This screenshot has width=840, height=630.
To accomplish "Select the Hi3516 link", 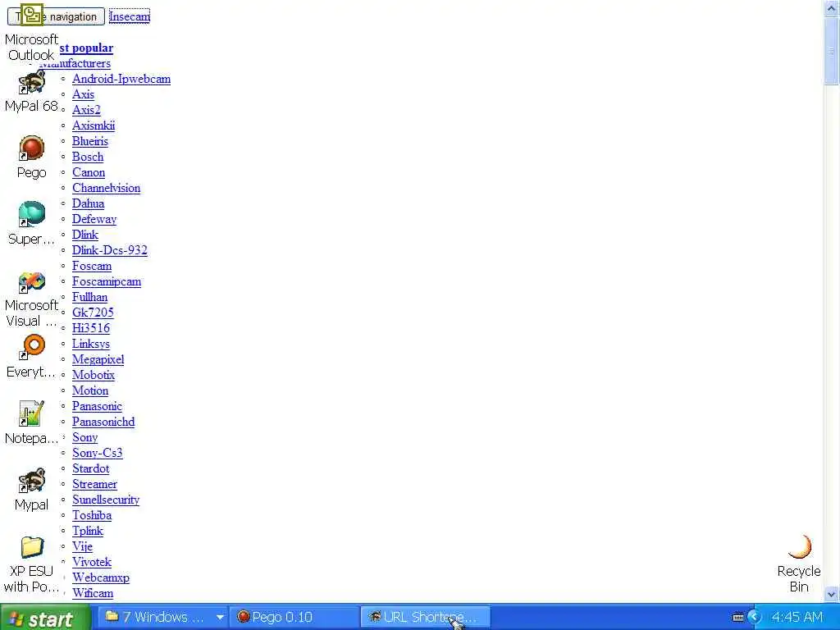I will point(91,328).
